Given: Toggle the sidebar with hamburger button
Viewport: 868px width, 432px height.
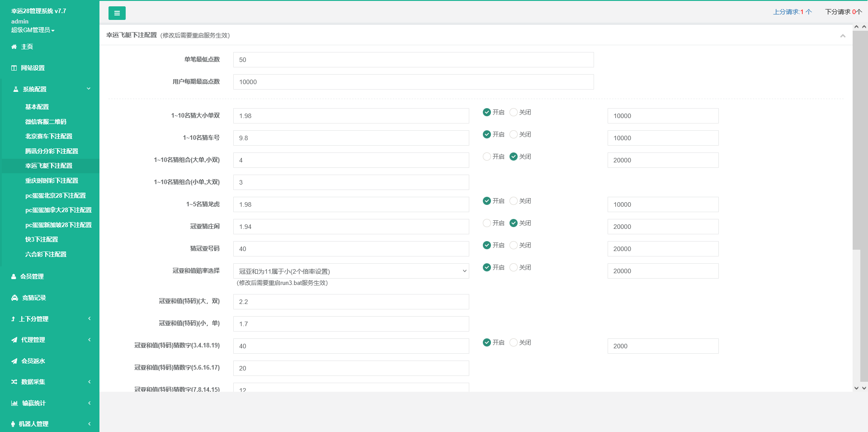Looking at the screenshot, I should pyautogui.click(x=117, y=13).
